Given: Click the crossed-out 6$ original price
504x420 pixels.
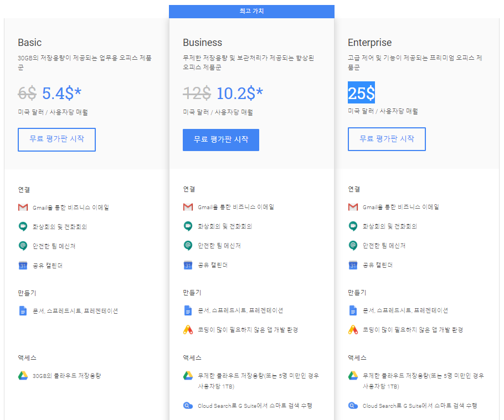Looking at the screenshot, I should (27, 94).
